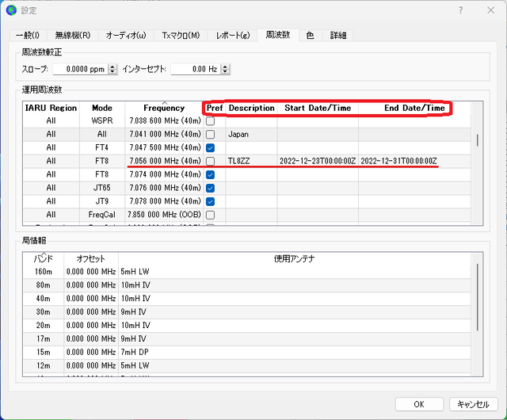Click the インターセプト Hz input field
Viewport: 507px width, 420px height.
click(196, 69)
